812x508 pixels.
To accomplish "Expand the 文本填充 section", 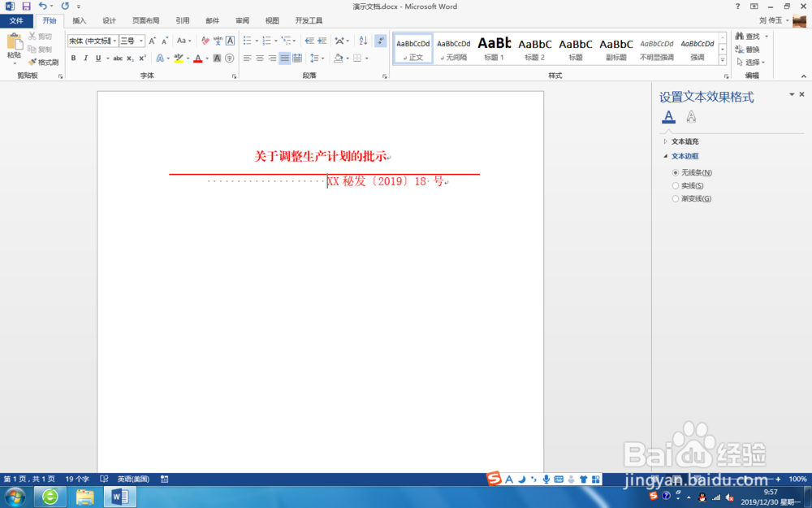I will pyautogui.click(x=684, y=141).
